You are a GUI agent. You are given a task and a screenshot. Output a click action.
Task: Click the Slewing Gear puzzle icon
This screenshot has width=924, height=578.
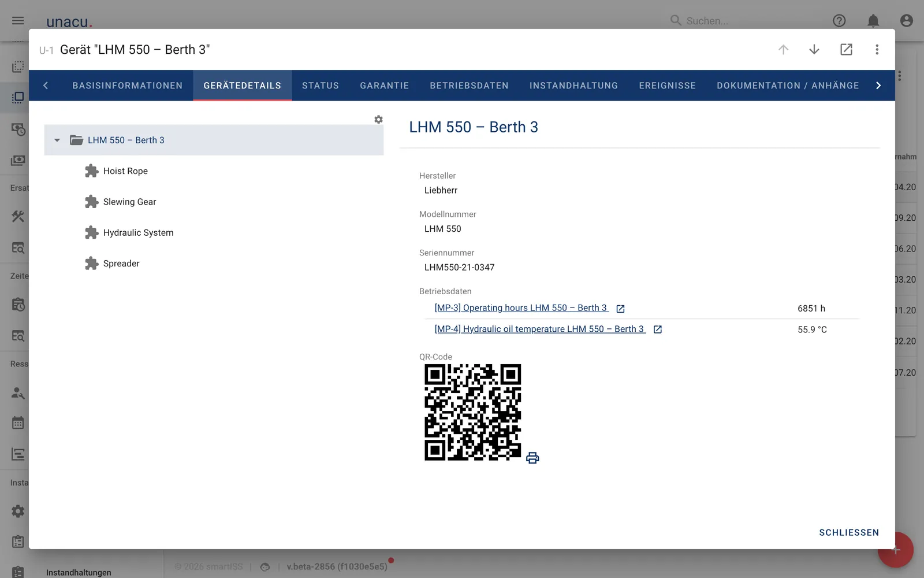(x=91, y=202)
